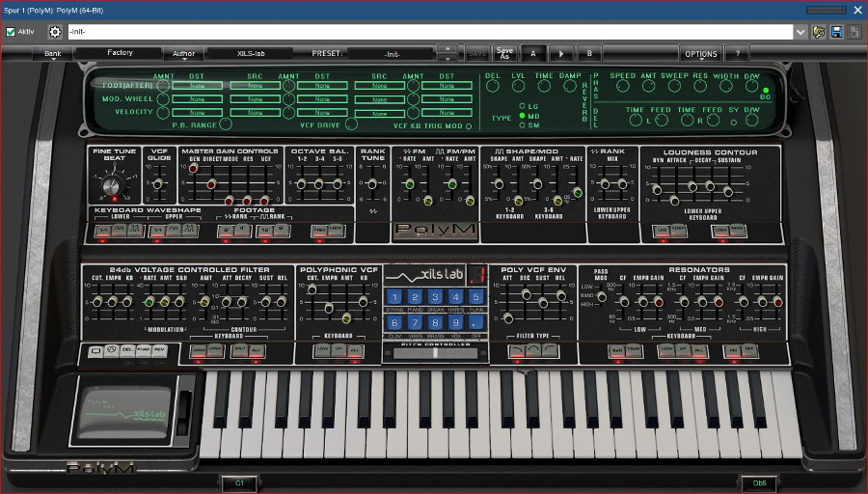The width and height of the screenshot is (868, 494).
Task: Select the band-pass filter type button
Action: (533, 350)
